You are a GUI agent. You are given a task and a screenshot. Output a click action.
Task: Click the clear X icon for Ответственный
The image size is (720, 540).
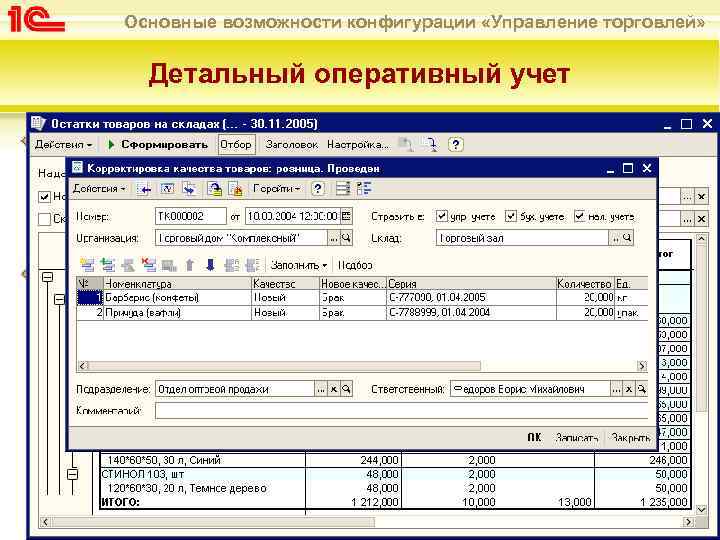(629, 389)
